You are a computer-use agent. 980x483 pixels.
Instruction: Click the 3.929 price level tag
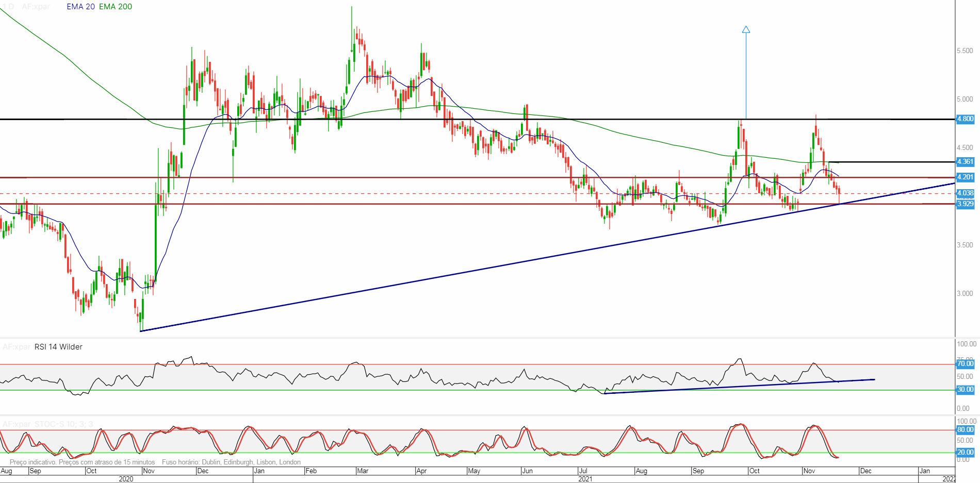coord(965,204)
